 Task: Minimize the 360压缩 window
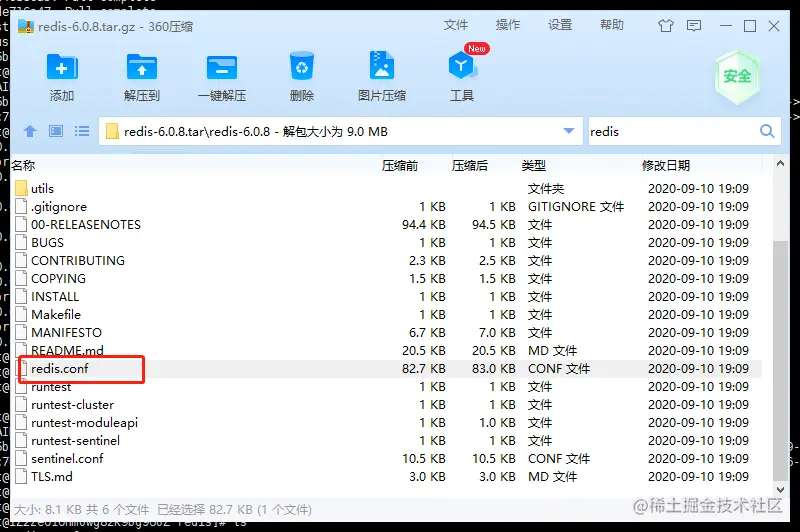726,26
